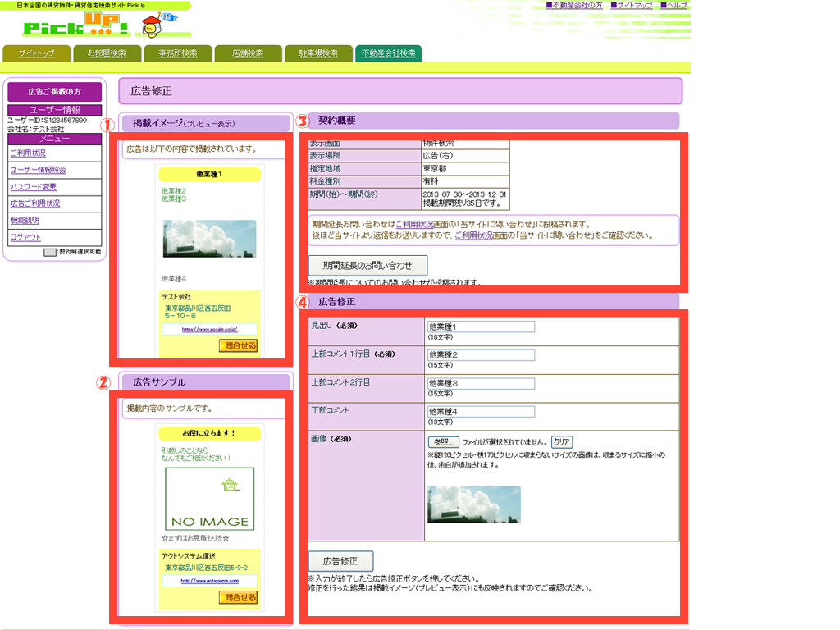840x630 pixels.
Task: Focus the 下部コメント input field
Action: click(480, 411)
